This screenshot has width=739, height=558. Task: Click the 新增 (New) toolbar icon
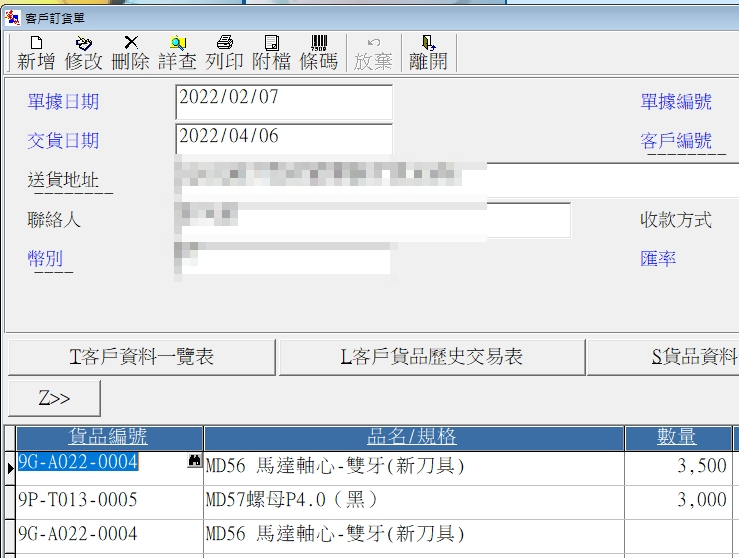click(36, 53)
